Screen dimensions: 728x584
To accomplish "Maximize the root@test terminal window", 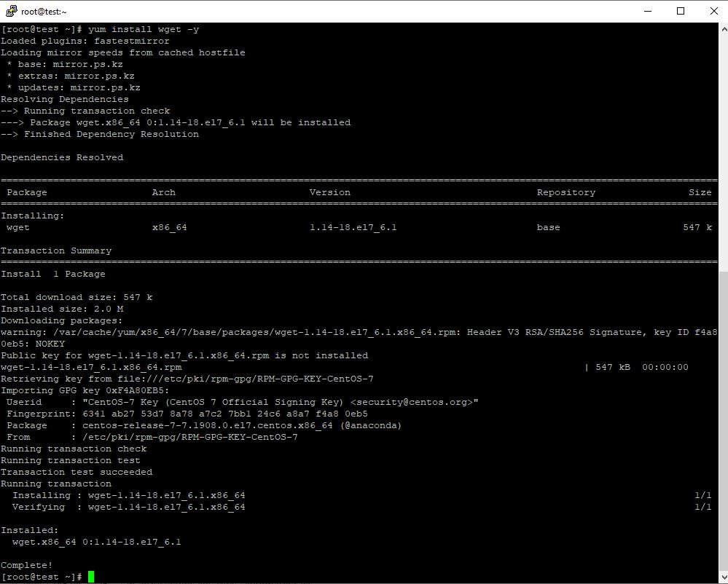I will point(681,11).
